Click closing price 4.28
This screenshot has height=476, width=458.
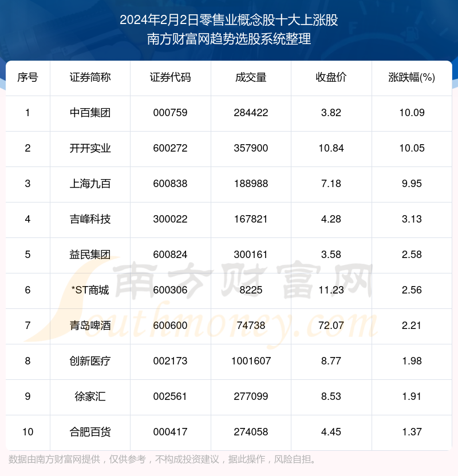[x=331, y=219]
